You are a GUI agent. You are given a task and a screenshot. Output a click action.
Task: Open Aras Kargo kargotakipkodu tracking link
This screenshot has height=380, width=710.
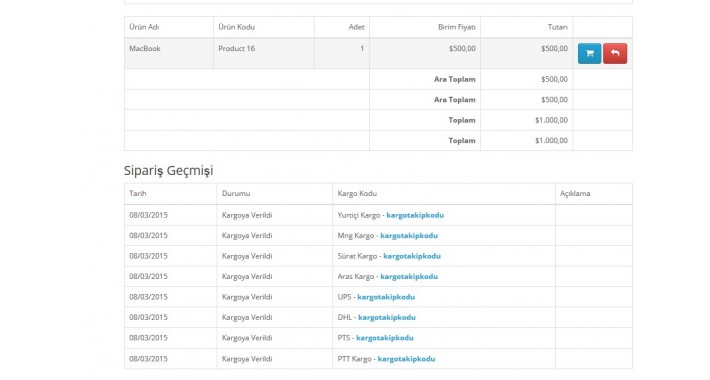click(409, 276)
